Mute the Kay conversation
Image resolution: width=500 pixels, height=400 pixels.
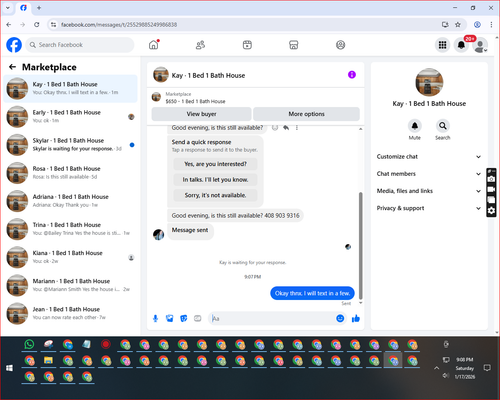tap(415, 126)
